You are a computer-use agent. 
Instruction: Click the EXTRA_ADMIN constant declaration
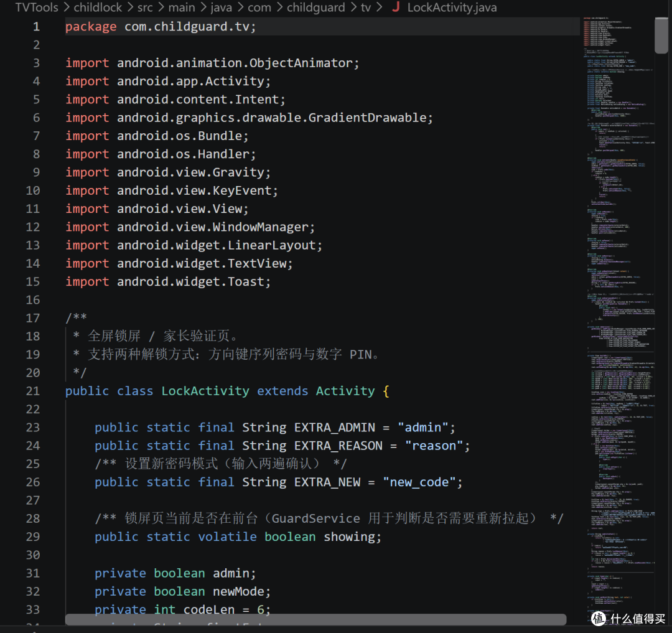pos(275,427)
